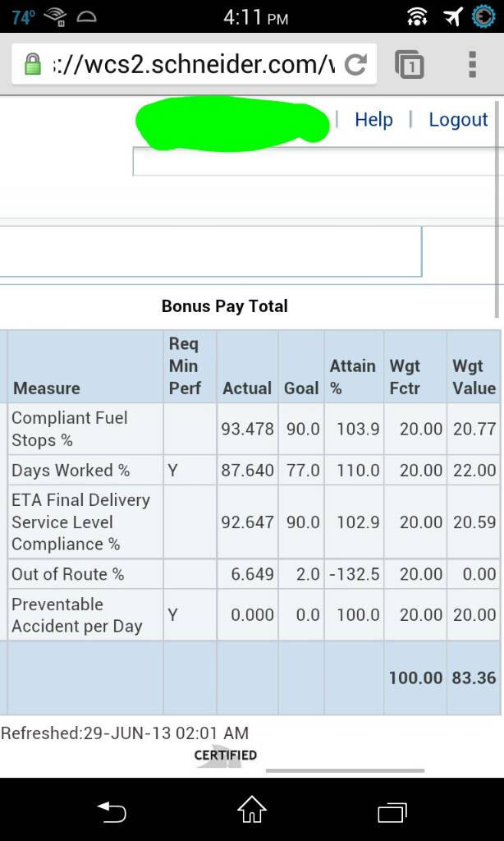
Task: Tap the Days Worked % row label
Action: point(71,471)
